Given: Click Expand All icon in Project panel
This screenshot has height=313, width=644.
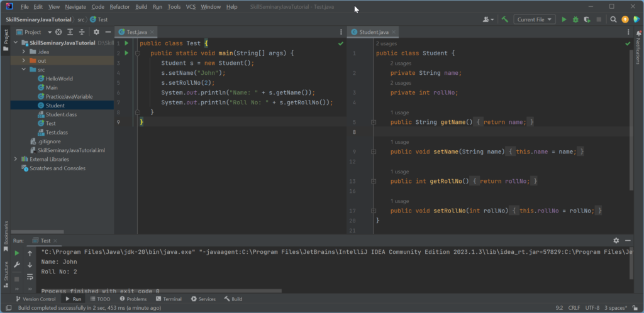Looking at the screenshot, I should (x=70, y=32).
